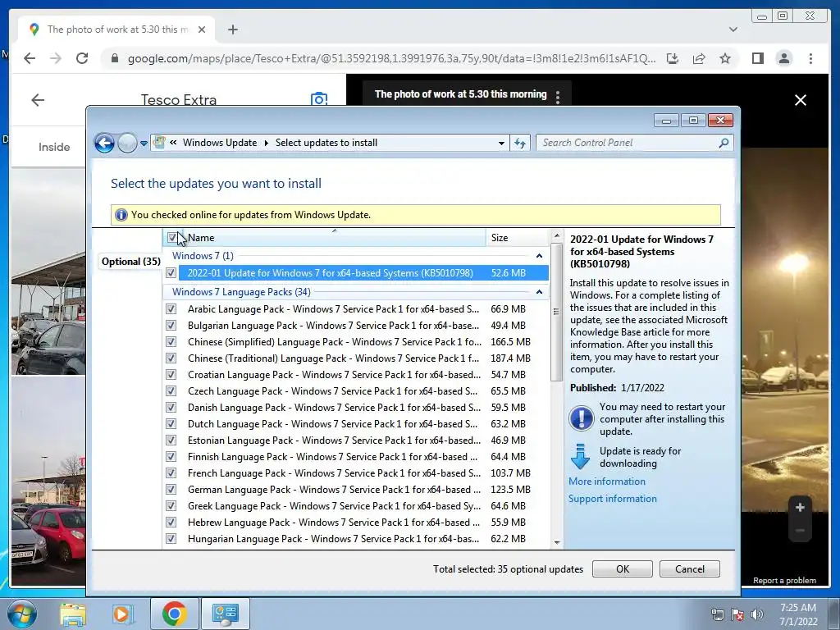Viewport: 840px width, 630px height.
Task: Open Windows Explorer from the taskbar
Action: 73,614
